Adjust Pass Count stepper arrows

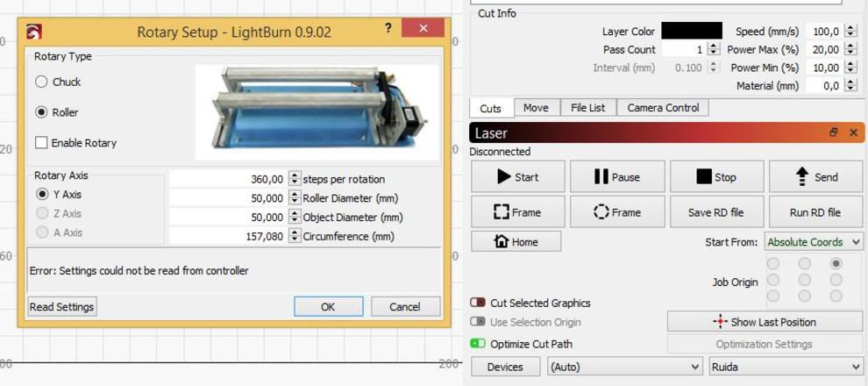click(714, 49)
